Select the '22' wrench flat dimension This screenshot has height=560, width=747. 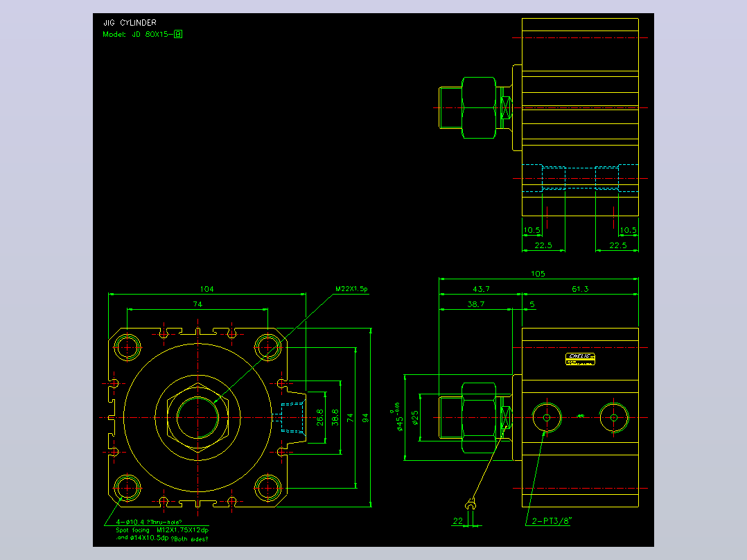coord(458,521)
